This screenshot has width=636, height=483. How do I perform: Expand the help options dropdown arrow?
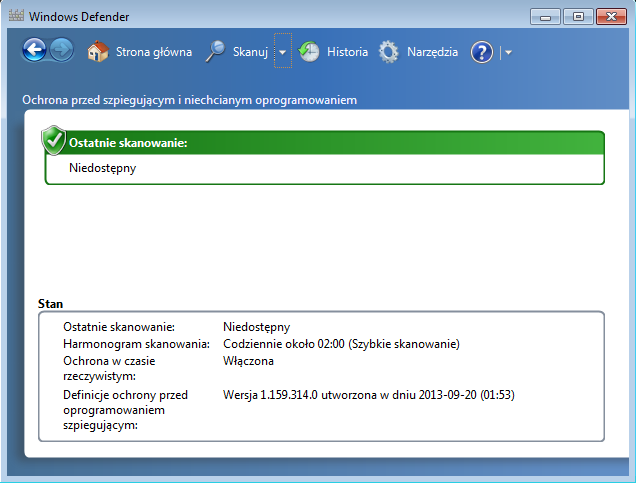click(508, 52)
